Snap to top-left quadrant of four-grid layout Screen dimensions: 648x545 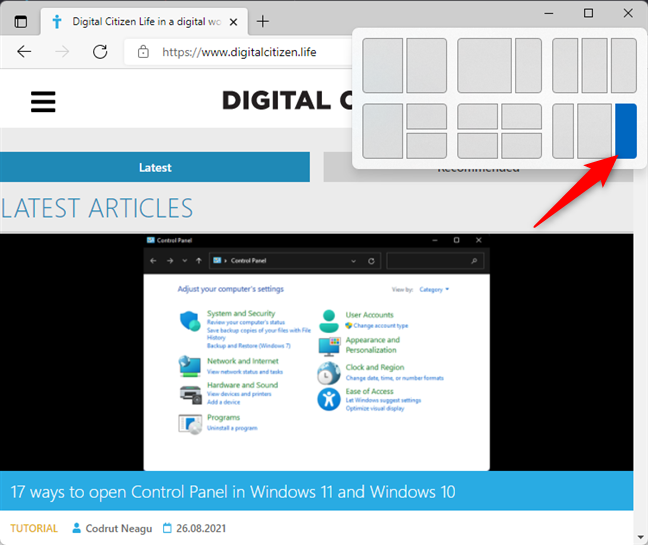[477, 116]
